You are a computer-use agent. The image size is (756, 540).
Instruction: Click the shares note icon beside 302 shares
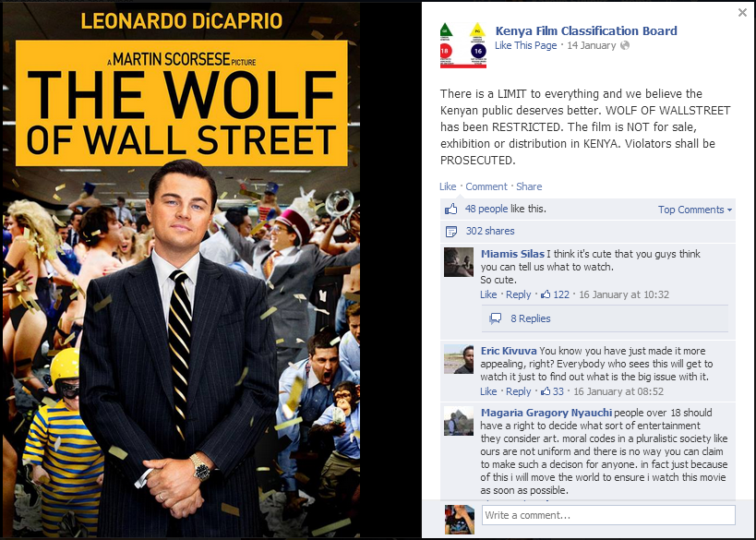[450, 232]
